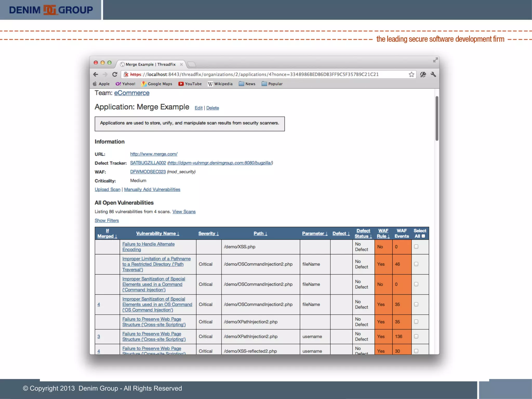Click the browser back arrow button
The image size is (532, 399).
click(x=96, y=75)
